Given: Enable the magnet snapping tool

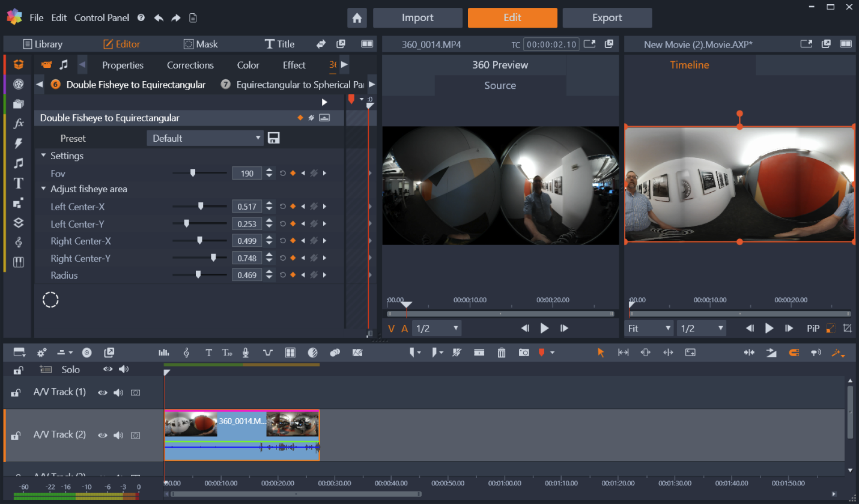Looking at the screenshot, I should click(794, 353).
